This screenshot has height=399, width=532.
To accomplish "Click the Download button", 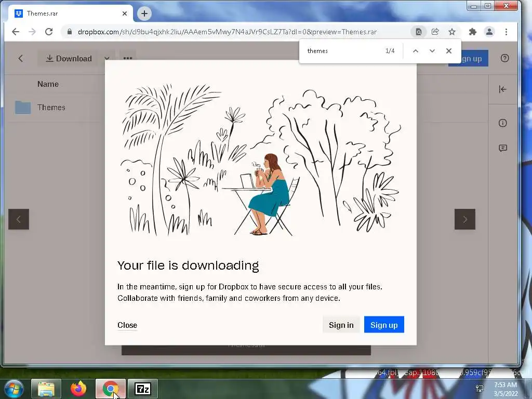I will (x=69, y=58).
